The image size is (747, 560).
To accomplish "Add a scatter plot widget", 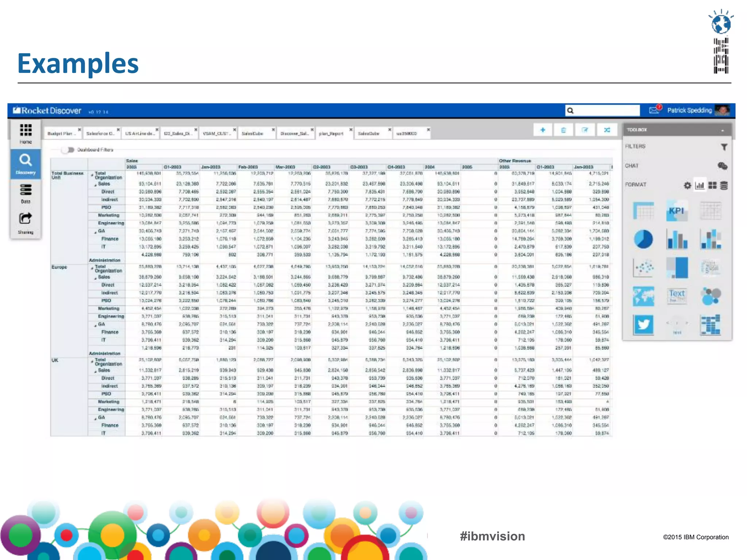I will [643, 268].
